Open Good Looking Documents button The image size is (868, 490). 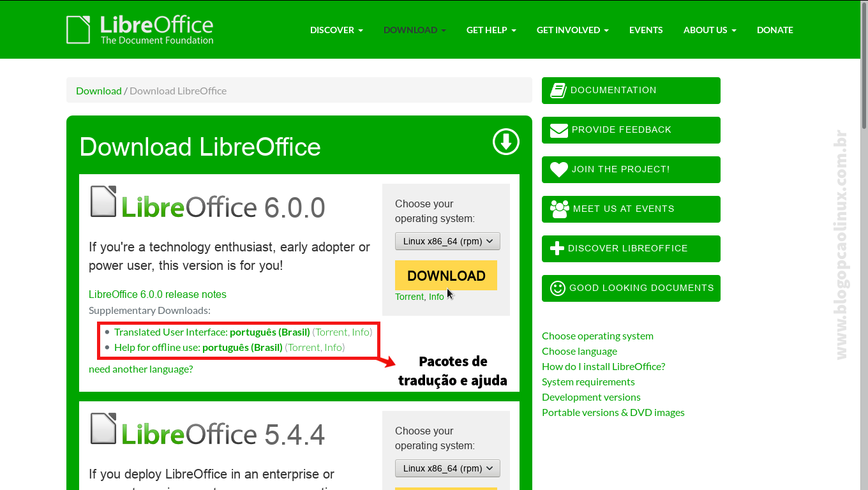pyautogui.click(x=631, y=288)
